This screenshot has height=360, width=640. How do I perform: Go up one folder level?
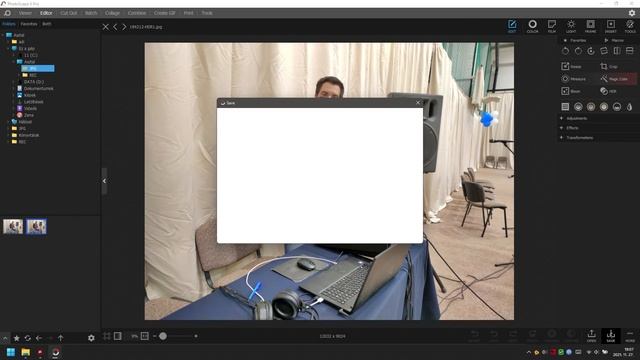(x=60, y=338)
